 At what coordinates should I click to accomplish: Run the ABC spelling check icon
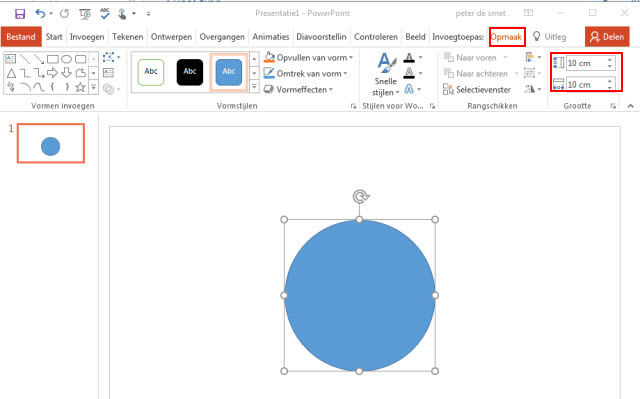[x=105, y=14]
